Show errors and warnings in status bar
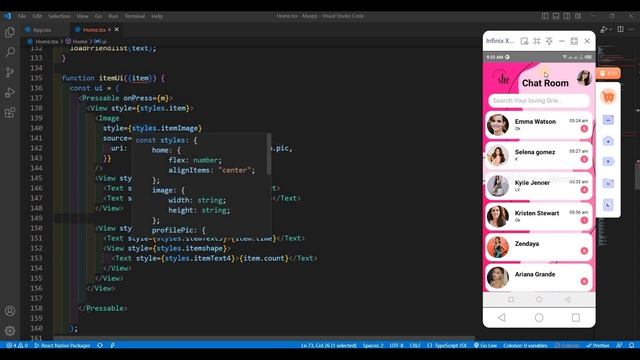 point(17,345)
